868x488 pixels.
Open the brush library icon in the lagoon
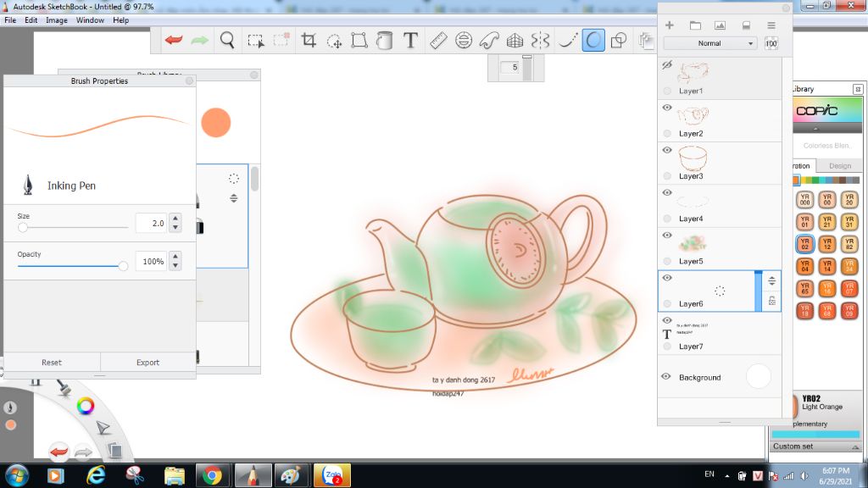(x=64, y=386)
